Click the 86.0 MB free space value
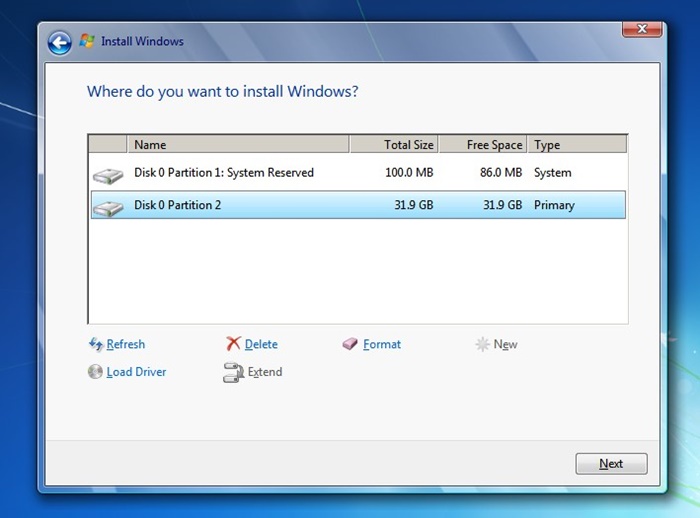 click(501, 173)
